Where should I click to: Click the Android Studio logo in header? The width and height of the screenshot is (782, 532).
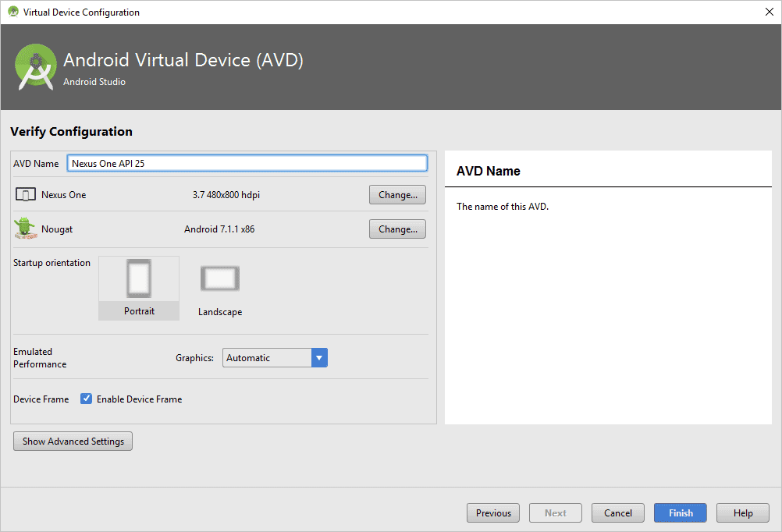point(36,66)
